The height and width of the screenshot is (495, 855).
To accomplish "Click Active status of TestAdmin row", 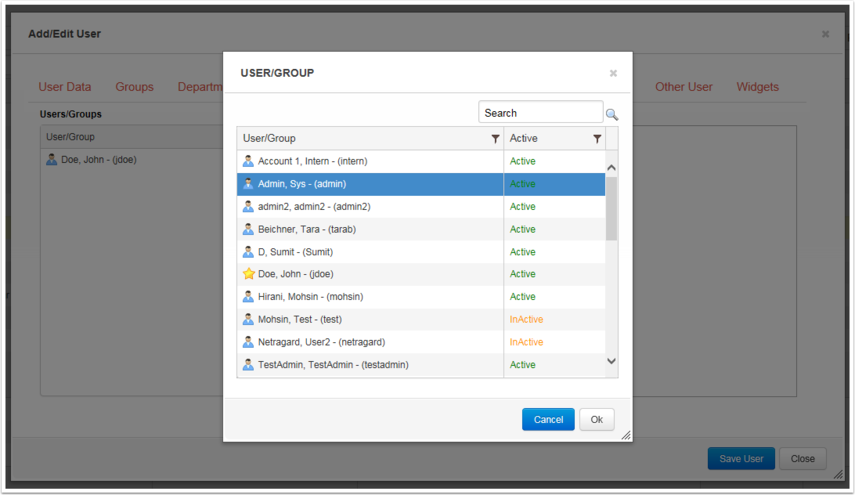I will tap(522, 365).
